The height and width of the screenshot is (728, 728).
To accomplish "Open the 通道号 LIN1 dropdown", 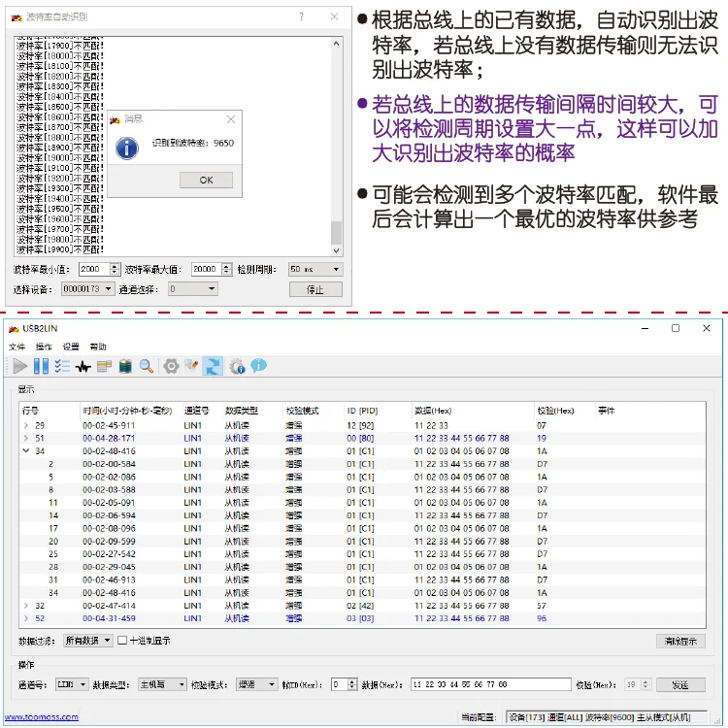I will (x=72, y=684).
